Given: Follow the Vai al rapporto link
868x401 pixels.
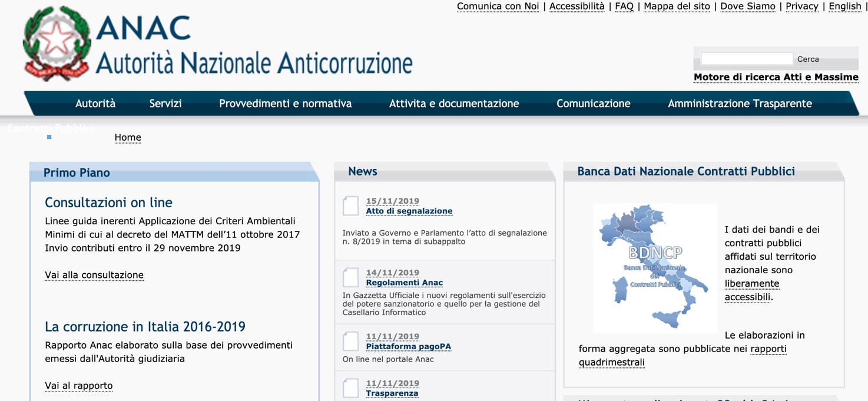Looking at the screenshot, I should tap(79, 386).
